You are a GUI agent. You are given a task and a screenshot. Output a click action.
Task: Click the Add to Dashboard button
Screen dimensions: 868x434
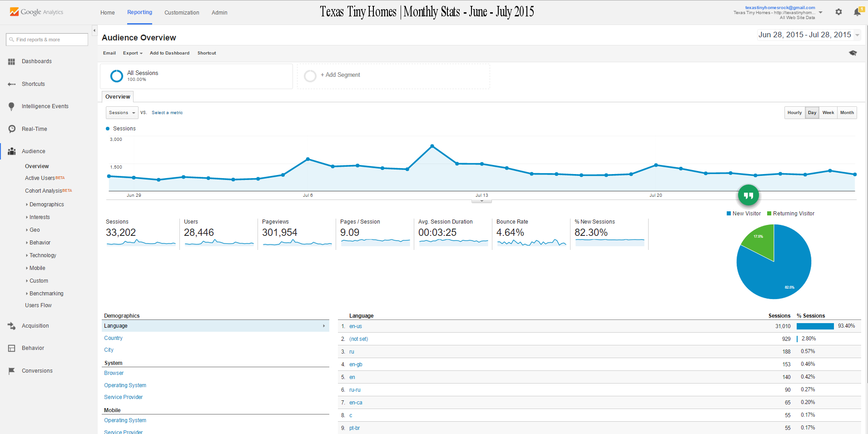169,53
